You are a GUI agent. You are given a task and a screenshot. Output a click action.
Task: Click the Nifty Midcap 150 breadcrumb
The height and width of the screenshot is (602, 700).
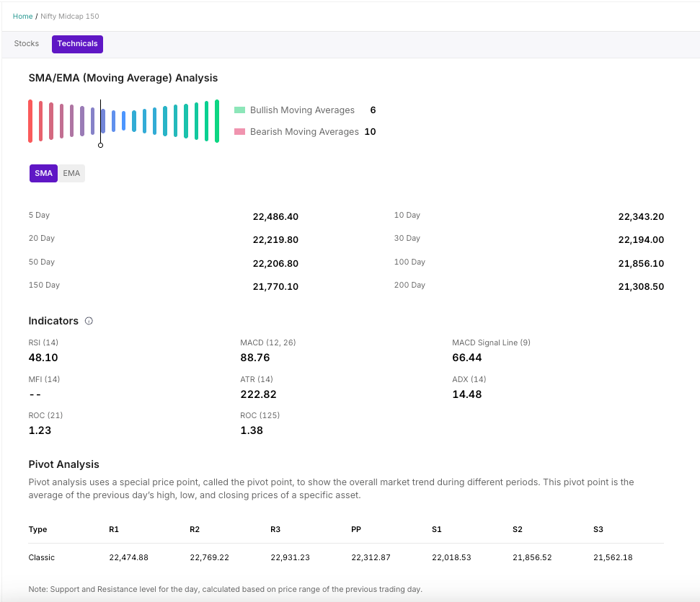point(70,16)
